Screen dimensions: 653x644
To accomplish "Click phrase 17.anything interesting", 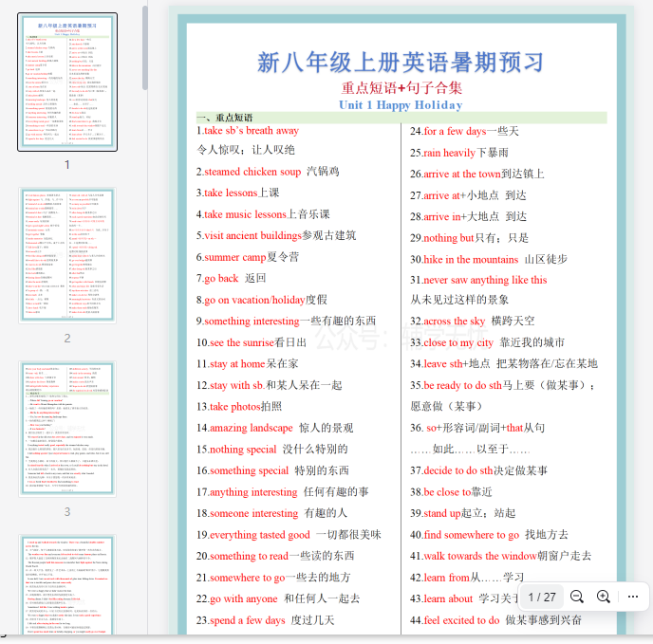I will click(247, 492).
